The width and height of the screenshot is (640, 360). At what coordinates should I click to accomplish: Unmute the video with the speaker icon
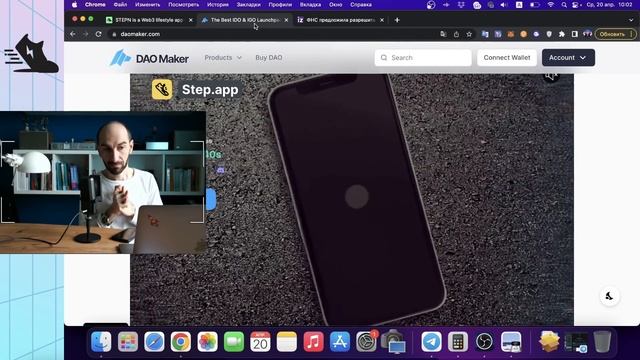(x=551, y=76)
